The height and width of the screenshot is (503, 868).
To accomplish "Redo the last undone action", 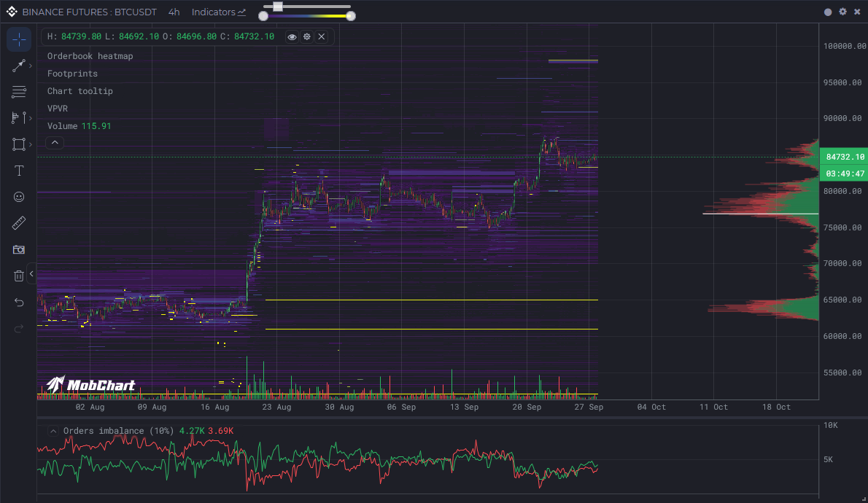I will tap(19, 329).
